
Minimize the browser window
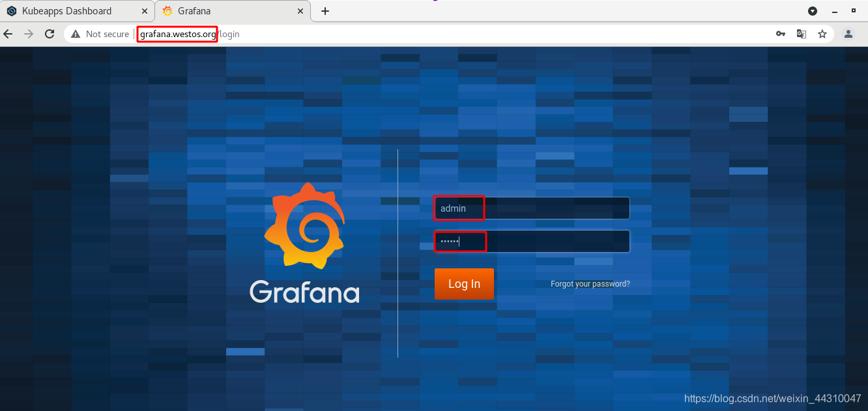pyautogui.click(x=835, y=11)
